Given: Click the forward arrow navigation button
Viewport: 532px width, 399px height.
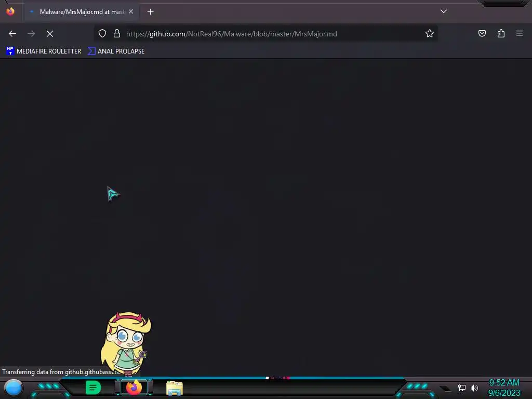Looking at the screenshot, I should pyautogui.click(x=31, y=34).
